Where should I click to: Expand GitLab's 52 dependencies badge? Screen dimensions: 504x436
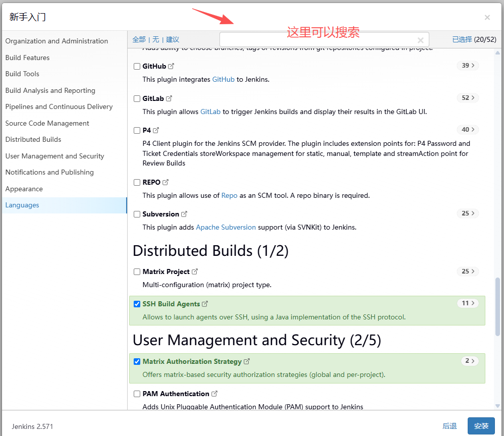(468, 98)
